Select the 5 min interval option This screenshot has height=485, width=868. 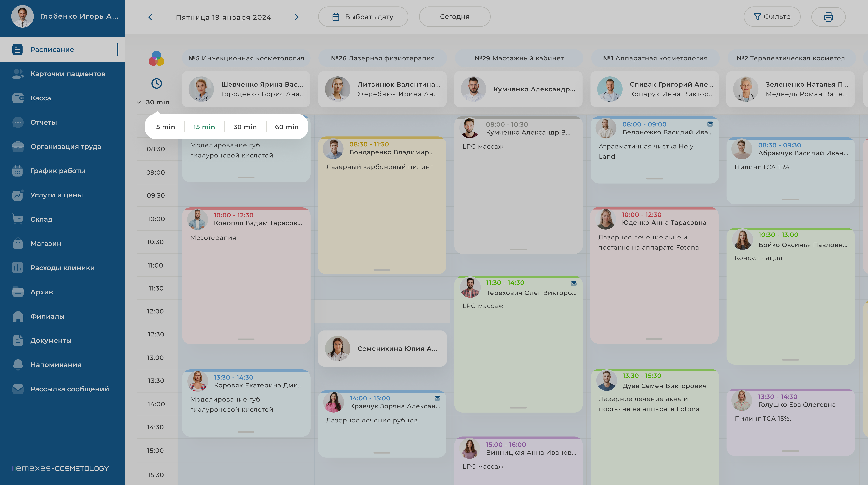click(x=165, y=127)
